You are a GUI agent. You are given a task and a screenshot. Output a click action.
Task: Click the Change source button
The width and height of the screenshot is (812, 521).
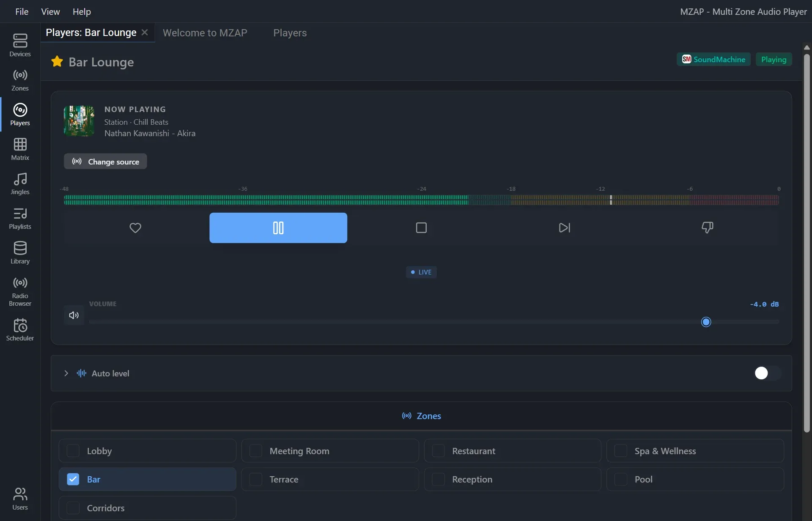pyautogui.click(x=105, y=161)
